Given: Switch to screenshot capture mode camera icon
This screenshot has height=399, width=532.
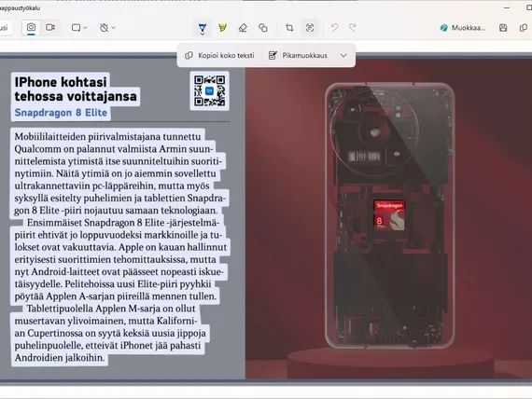Looking at the screenshot, I should (31, 27).
